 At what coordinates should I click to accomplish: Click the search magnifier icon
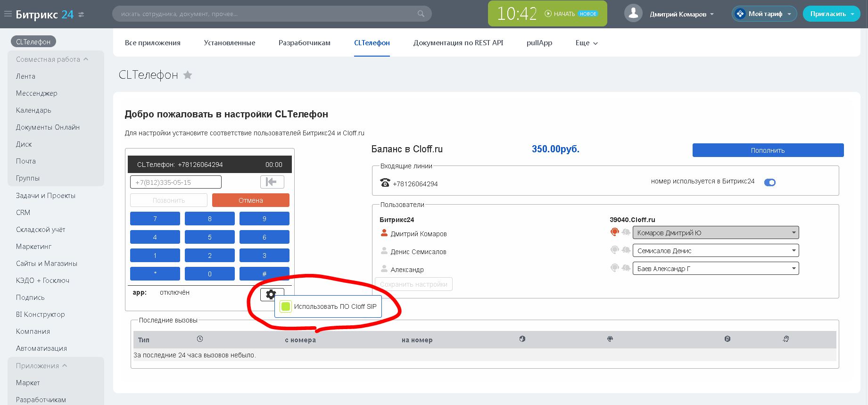pyautogui.click(x=421, y=14)
